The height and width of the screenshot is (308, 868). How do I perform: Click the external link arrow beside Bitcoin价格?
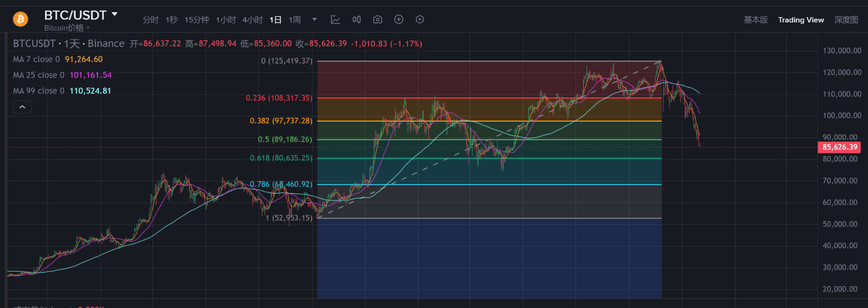[88, 28]
